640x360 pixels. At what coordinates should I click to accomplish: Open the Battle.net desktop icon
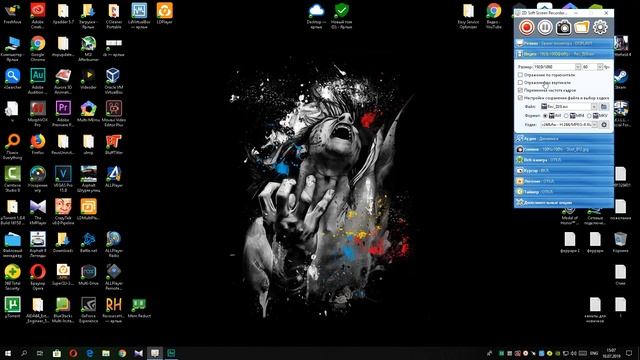(x=88, y=242)
